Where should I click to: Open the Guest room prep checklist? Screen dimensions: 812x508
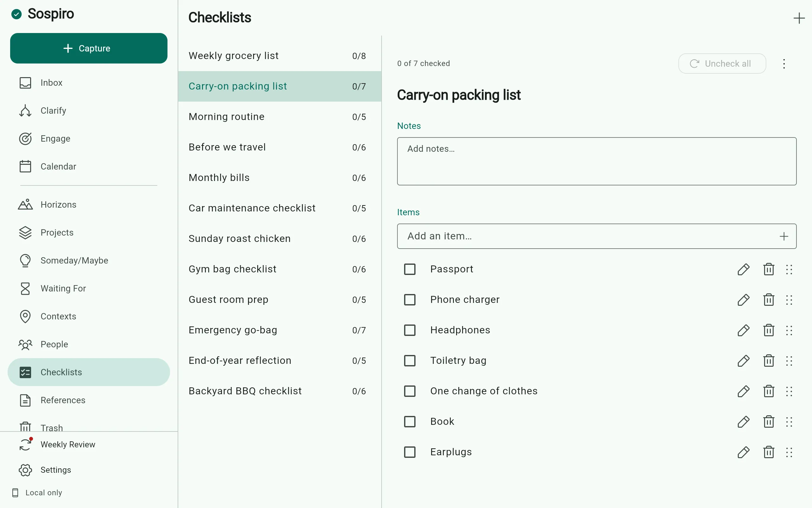[279, 300]
